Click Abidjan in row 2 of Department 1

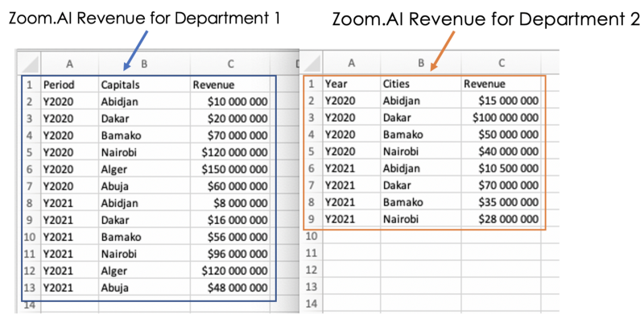(x=144, y=101)
